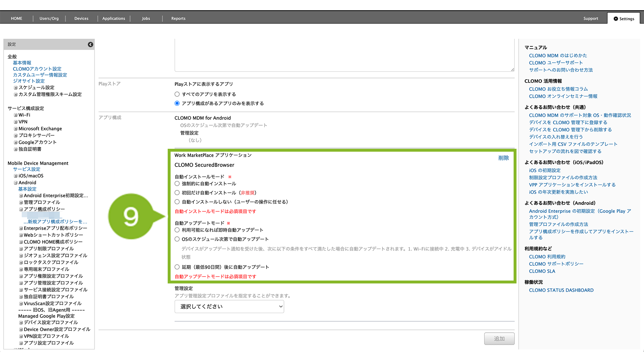Image resolution: width=644 pixels, height=362 pixels.
Task: Open iOS の初期設定 link
Action: tap(545, 170)
